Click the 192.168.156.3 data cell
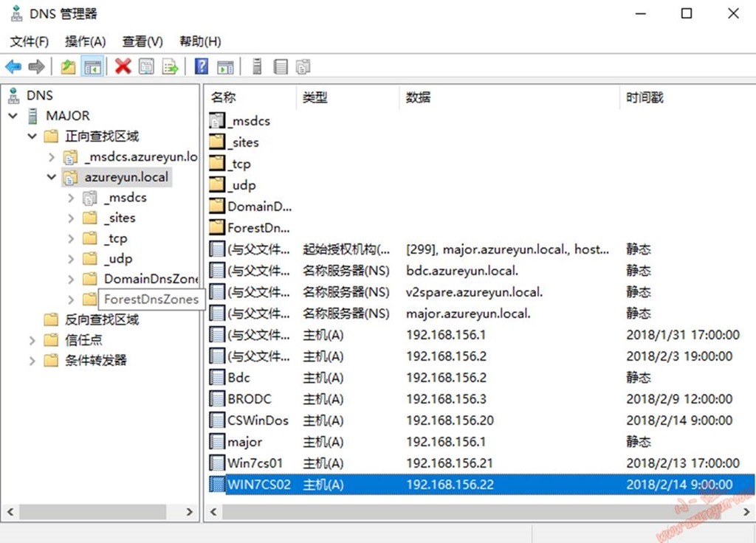 pyautogui.click(x=446, y=399)
